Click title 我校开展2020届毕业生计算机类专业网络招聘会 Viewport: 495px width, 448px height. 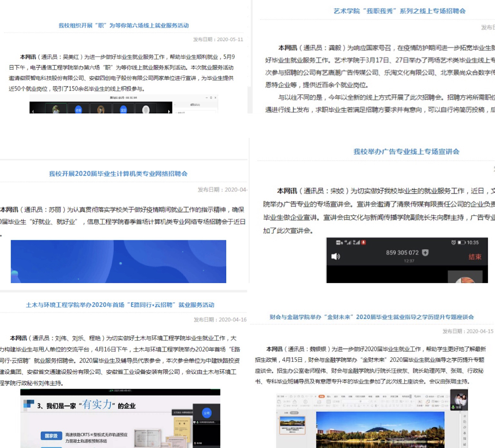(118, 174)
